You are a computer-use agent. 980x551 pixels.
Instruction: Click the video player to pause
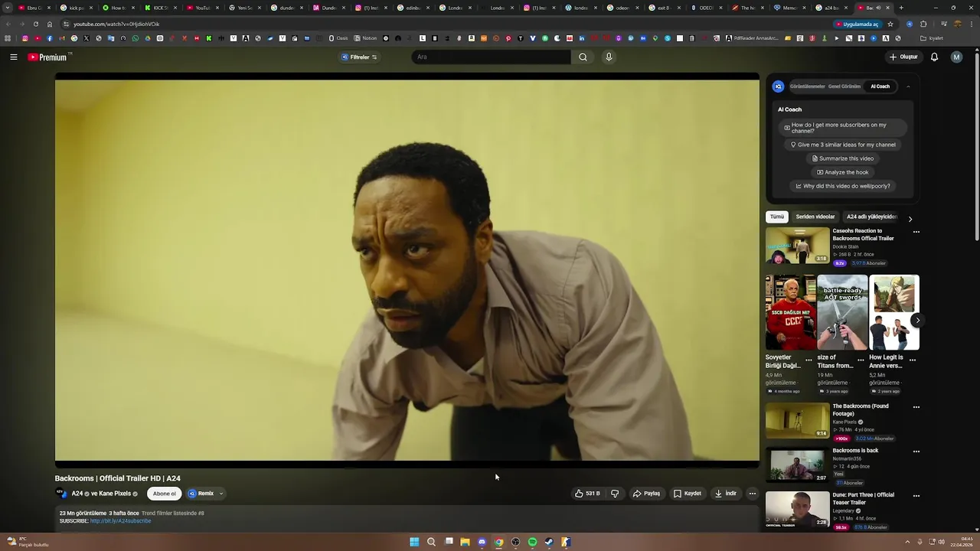pyautogui.click(x=407, y=269)
